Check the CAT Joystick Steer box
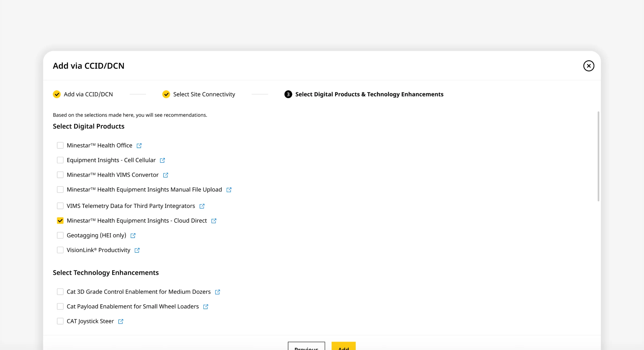Image resolution: width=644 pixels, height=350 pixels. click(60, 321)
